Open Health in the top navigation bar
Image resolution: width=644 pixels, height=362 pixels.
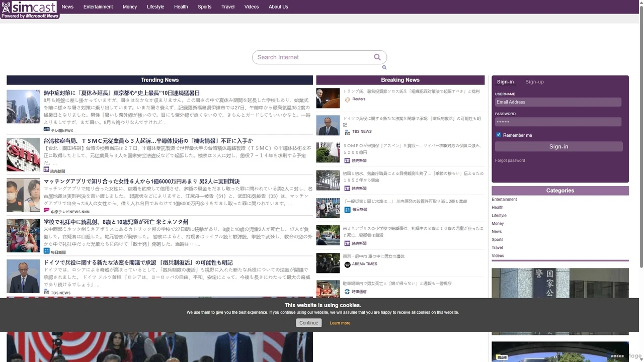[181, 7]
